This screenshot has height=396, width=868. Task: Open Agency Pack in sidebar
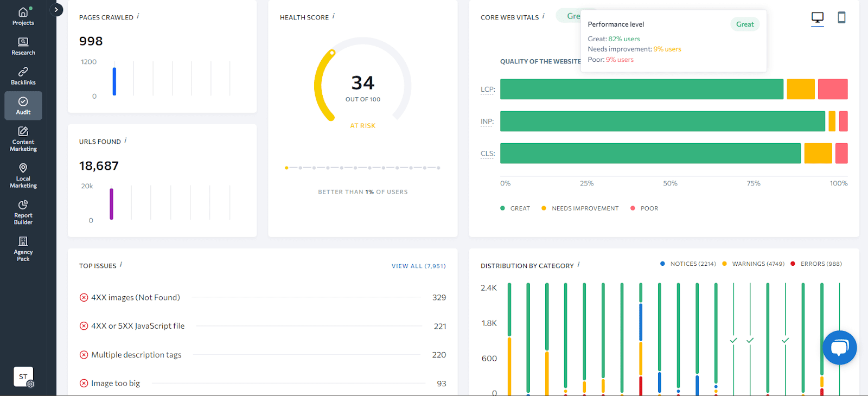pos(23,249)
